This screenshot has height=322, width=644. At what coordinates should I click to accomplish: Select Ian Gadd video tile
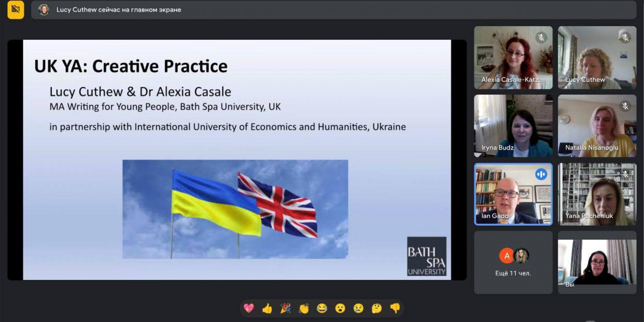click(513, 194)
